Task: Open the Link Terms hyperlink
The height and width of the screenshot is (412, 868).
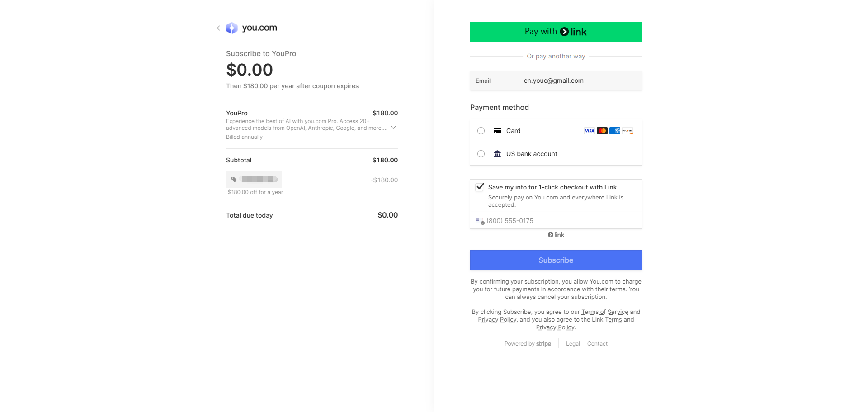Action: [x=613, y=320]
